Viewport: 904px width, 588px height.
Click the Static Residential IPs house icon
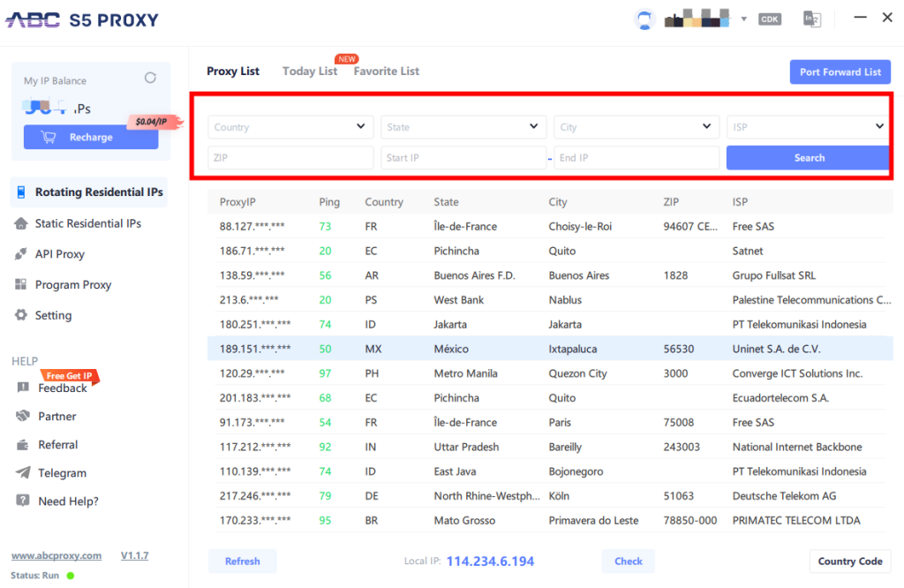[x=21, y=223]
